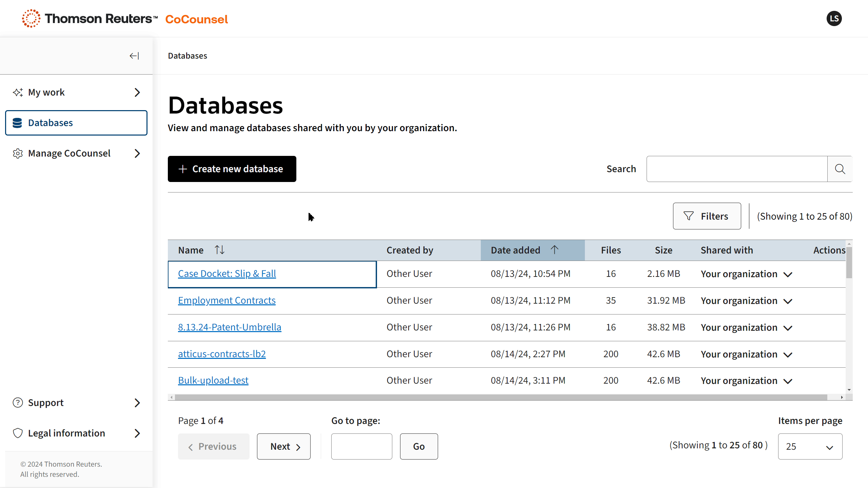This screenshot has height=488, width=868.
Task: Click the horizontal table scrollbar
Action: point(500,397)
